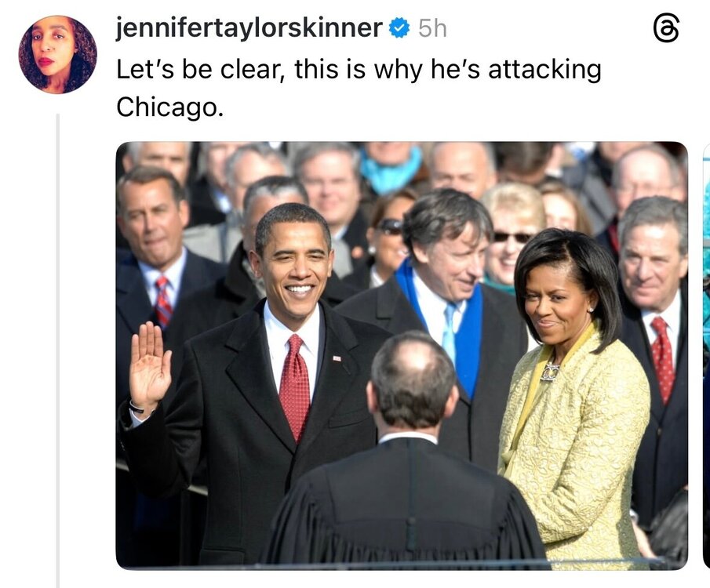This screenshot has width=710, height=588.
Task: Open the Threads logo icon
Action: click(x=667, y=28)
